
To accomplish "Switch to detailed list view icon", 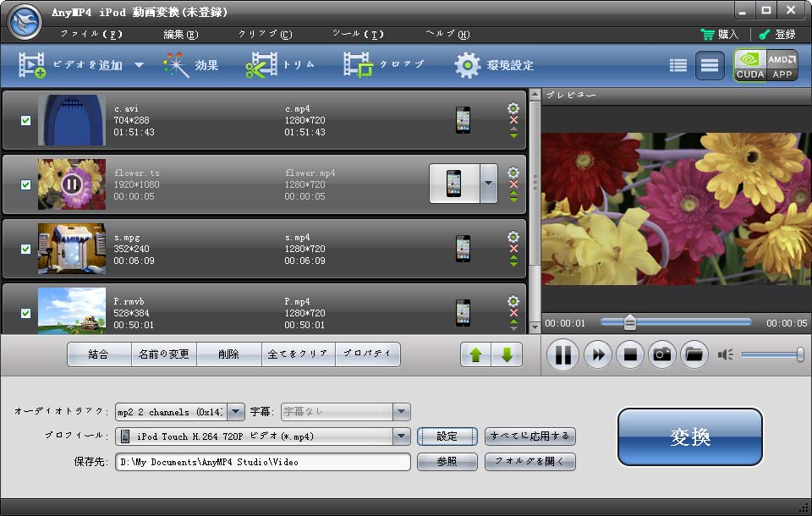I will [x=710, y=65].
